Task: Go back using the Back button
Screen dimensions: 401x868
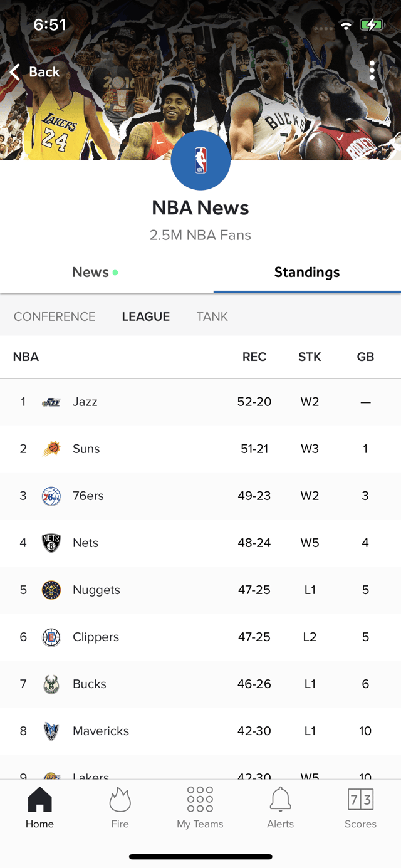Action: [x=34, y=71]
